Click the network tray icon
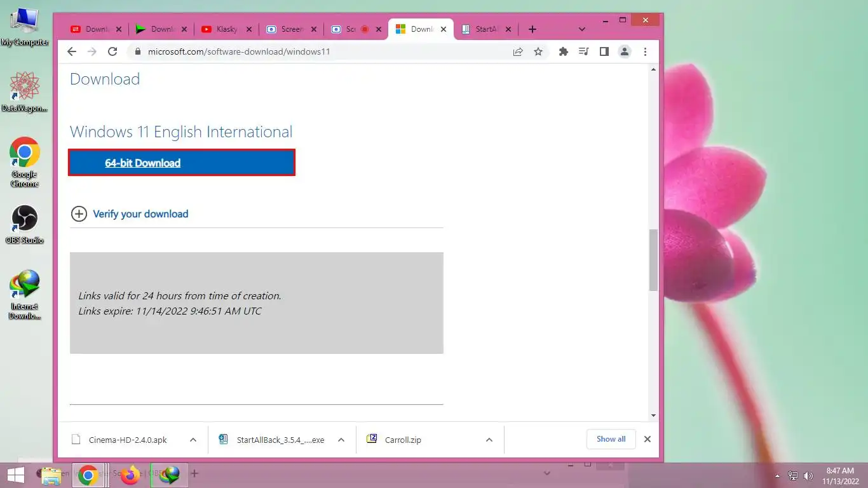The width and height of the screenshot is (868, 488). 793,475
